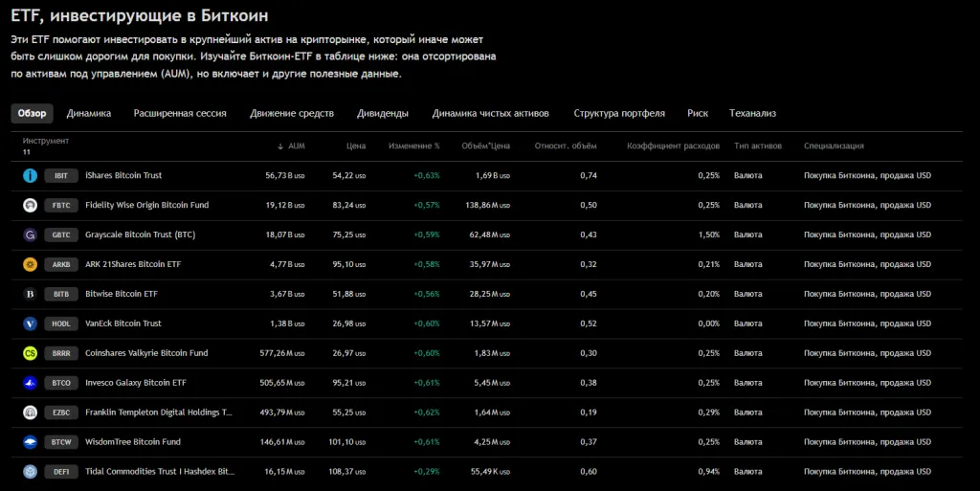Click ARKB volume value 35,97 M
The height and width of the screenshot is (491, 980).
[490, 264]
